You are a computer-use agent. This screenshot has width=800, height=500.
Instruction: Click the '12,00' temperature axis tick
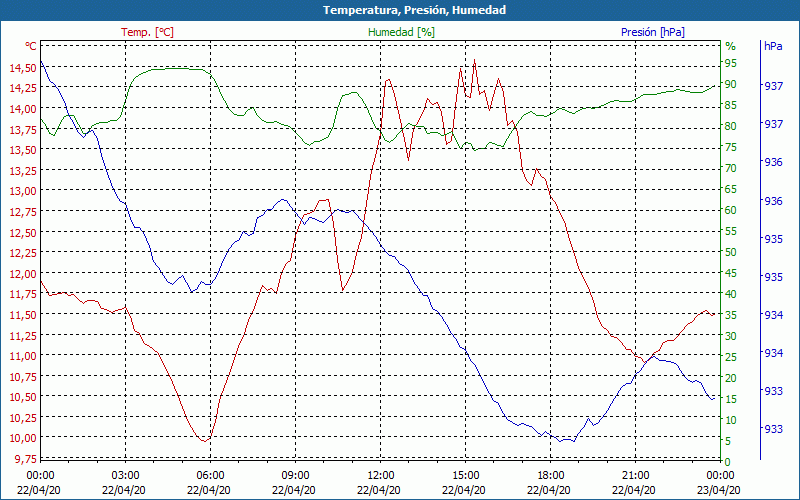coord(22,273)
